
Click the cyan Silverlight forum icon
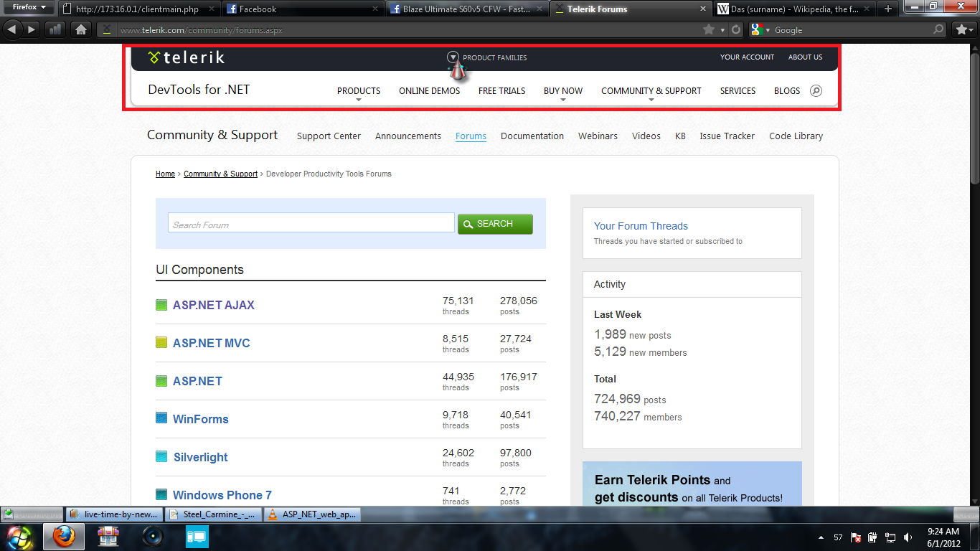click(x=161, y=456)
